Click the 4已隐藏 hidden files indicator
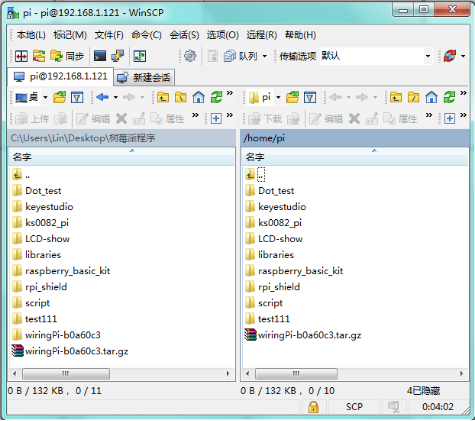The image size is (475, 421). point(423,391)
